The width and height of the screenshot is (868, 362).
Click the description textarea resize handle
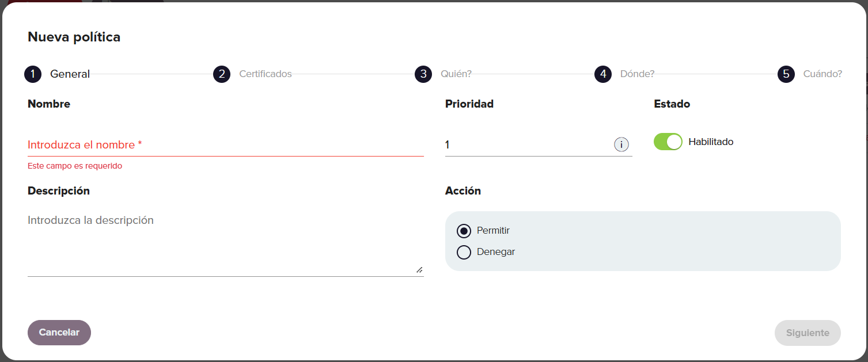click(419, 269)
